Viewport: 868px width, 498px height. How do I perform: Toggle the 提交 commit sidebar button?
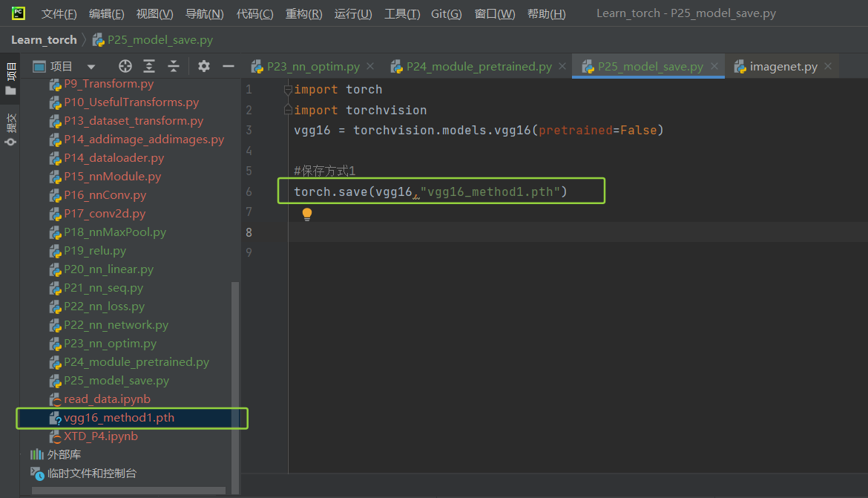(10, 130)
